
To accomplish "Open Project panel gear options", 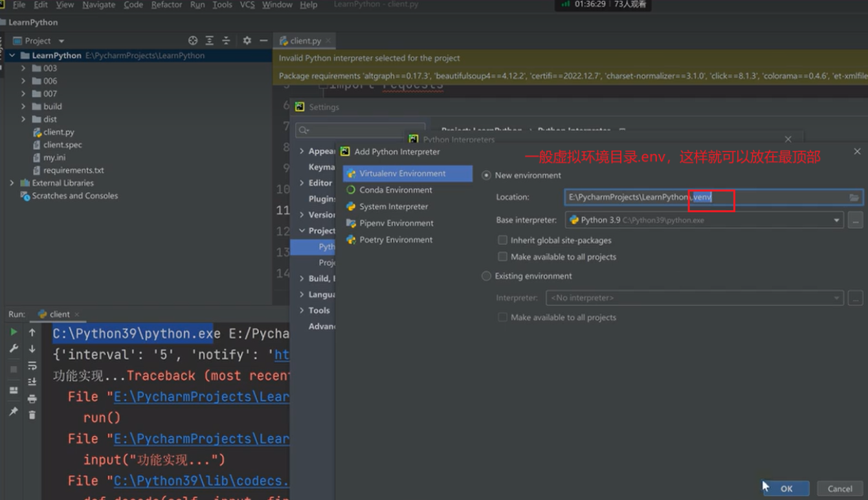I will (247, 41).
